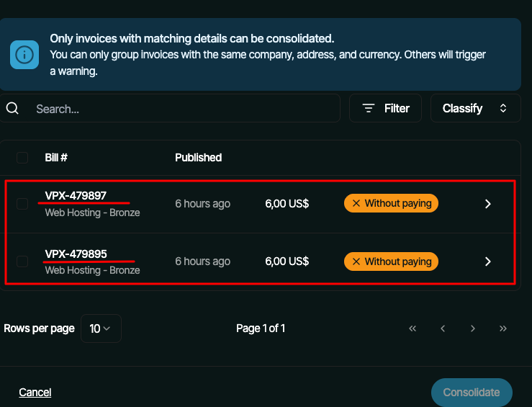Sort by the Published column header
The height and width of the screenshot is (407, 532).
[x=198, y=157]
